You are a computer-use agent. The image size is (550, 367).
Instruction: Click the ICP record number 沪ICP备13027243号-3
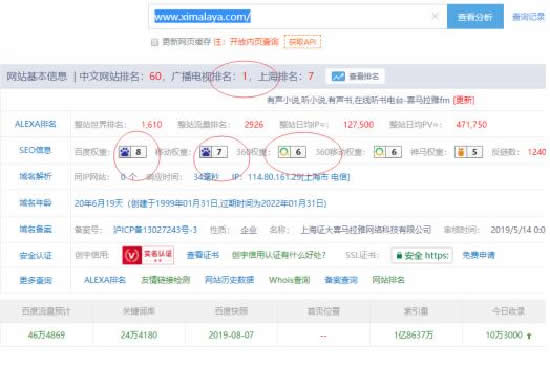coord(155,230)
